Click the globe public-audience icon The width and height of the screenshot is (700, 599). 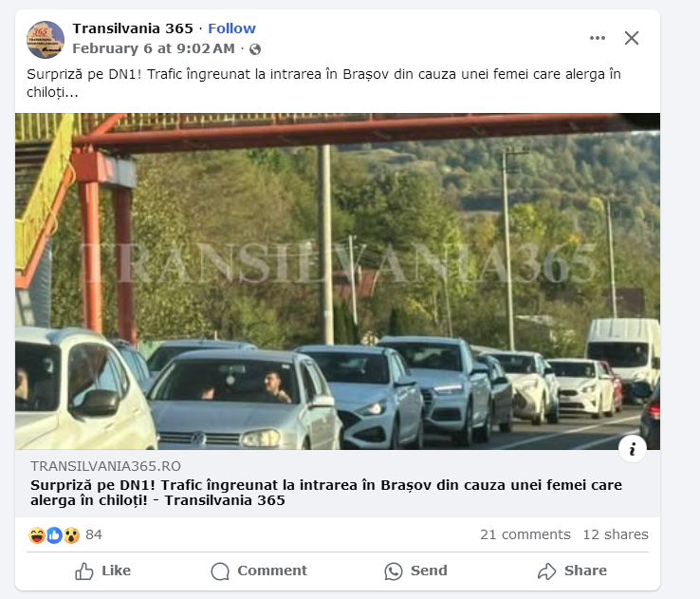(255, 49)
